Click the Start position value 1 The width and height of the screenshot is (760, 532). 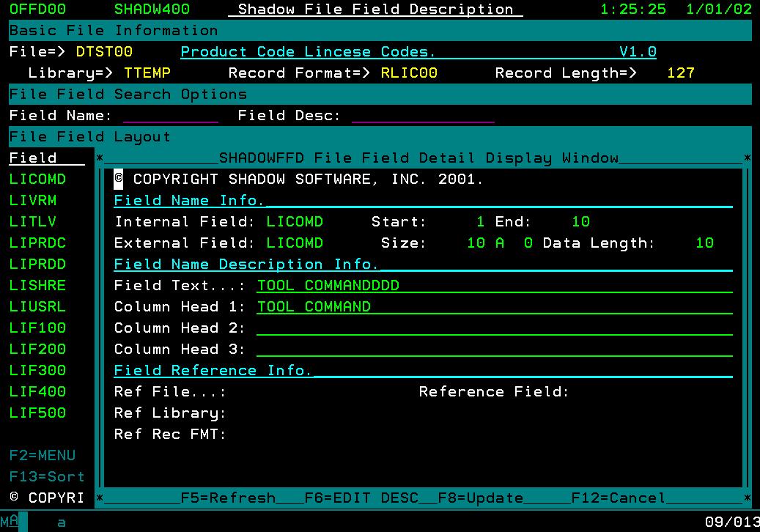(480, 222)
